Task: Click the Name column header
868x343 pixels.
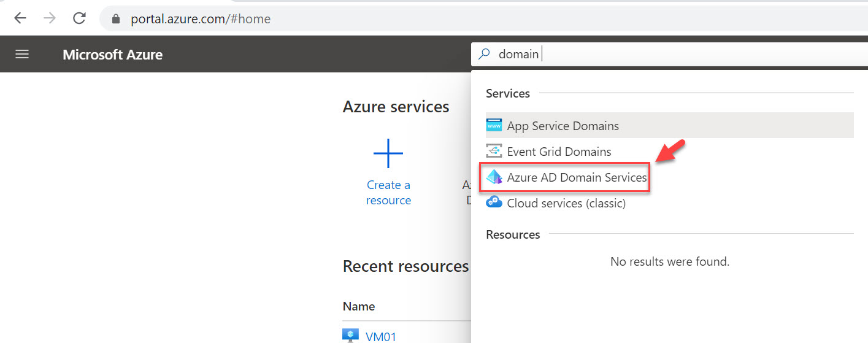Action: click(359, 306)
